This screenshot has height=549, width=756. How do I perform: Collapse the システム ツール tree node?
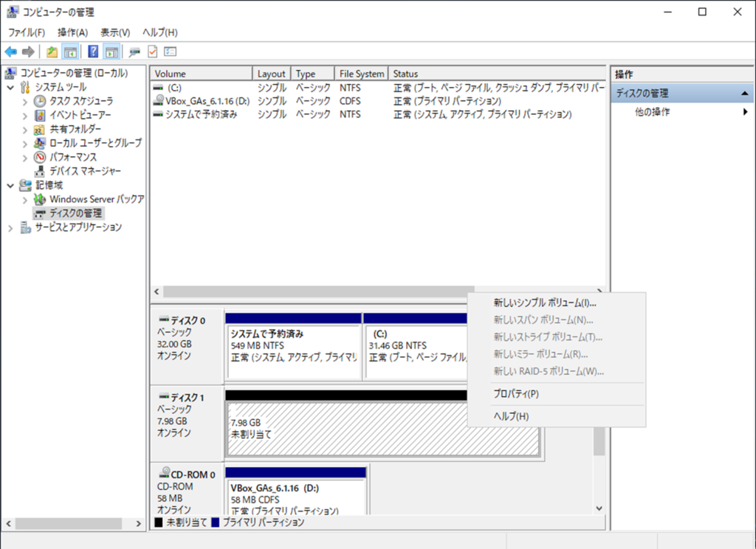click(x=10, y=87)
